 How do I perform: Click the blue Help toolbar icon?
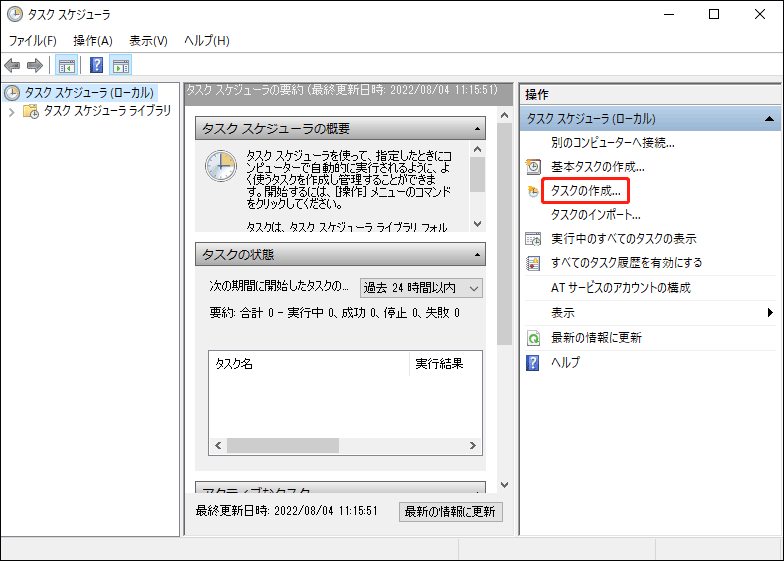pos(97,66)
